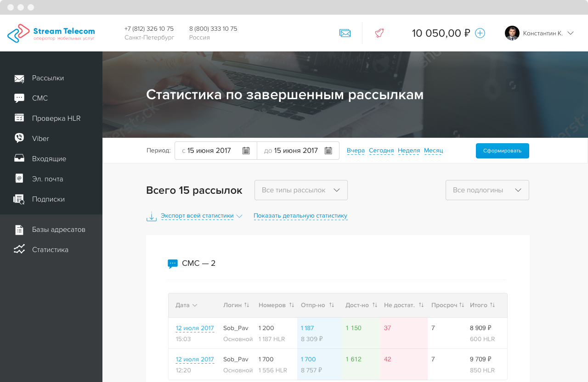The height and width of the screenshot is (382, 588).
Task: Click the end date 'до 15 июня 2017' field
Action: coord(298,151)
